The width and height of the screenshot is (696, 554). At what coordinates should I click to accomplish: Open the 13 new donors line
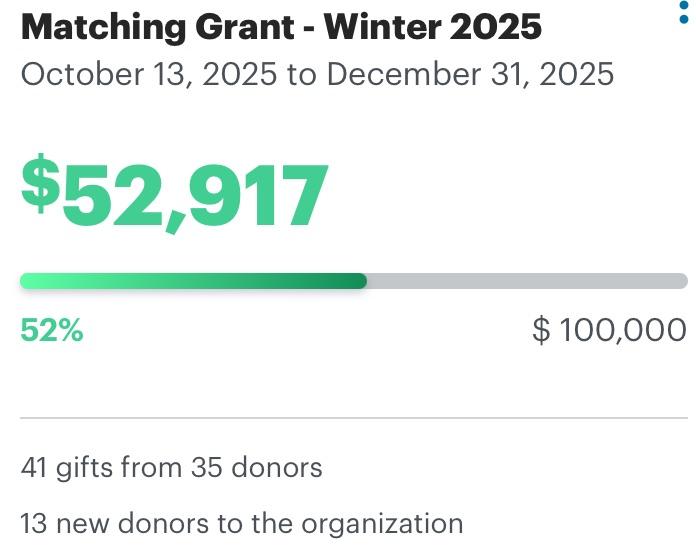[x=241, y=523]
